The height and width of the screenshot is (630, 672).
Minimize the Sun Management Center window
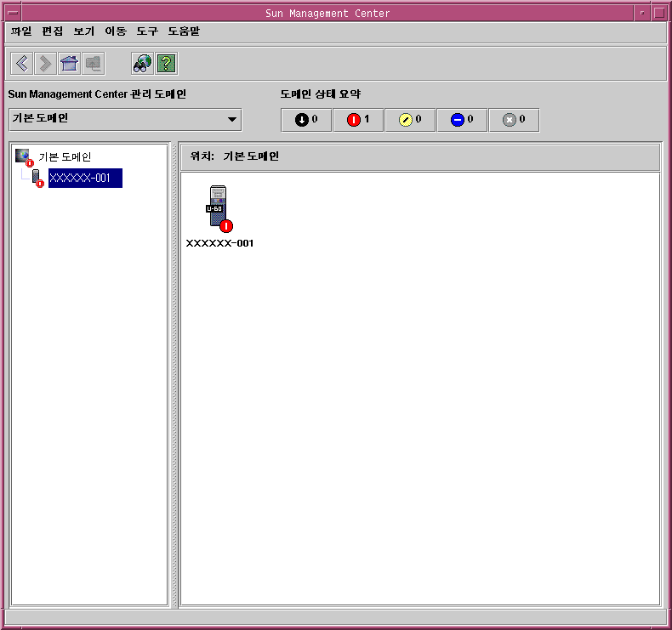(x=642, y=13)
